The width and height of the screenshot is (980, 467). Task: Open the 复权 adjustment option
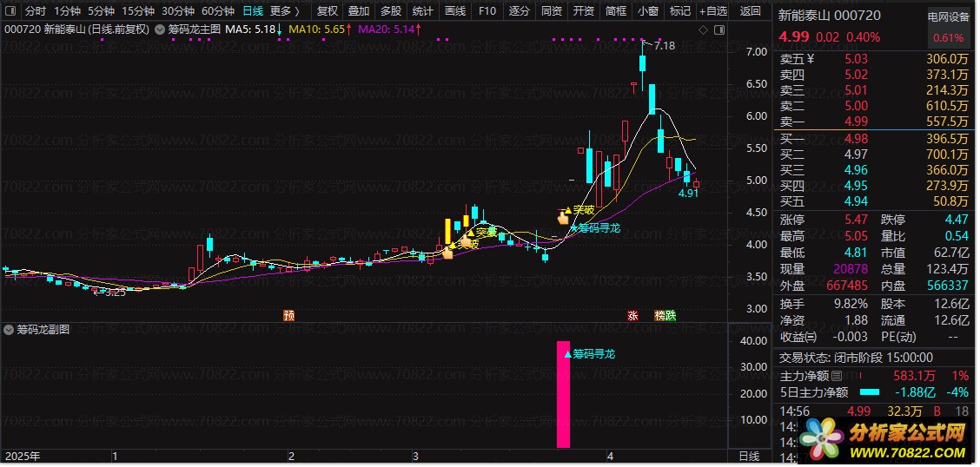click(328, 10)
